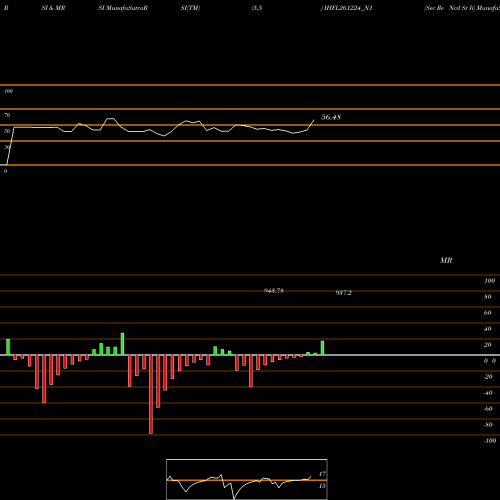Click the longest red histogram bar
500x500 pixels.
[151, 394]
